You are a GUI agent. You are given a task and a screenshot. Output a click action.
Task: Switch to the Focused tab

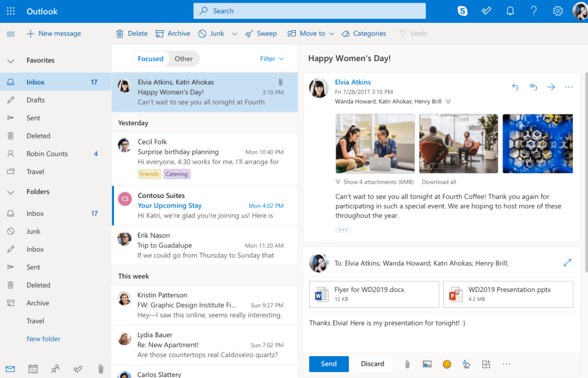pos(151,59)
